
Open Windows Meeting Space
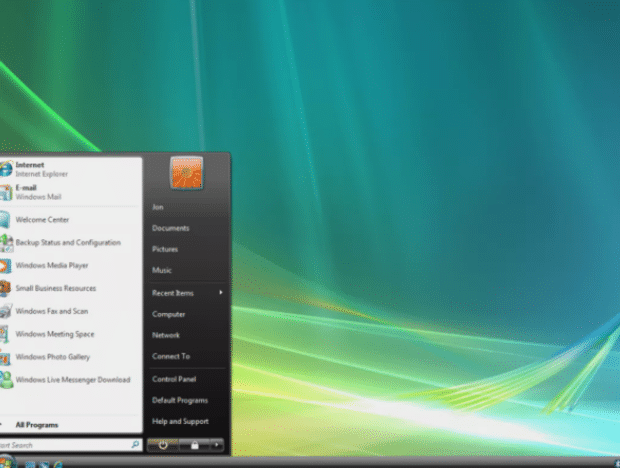pos(54,334)
